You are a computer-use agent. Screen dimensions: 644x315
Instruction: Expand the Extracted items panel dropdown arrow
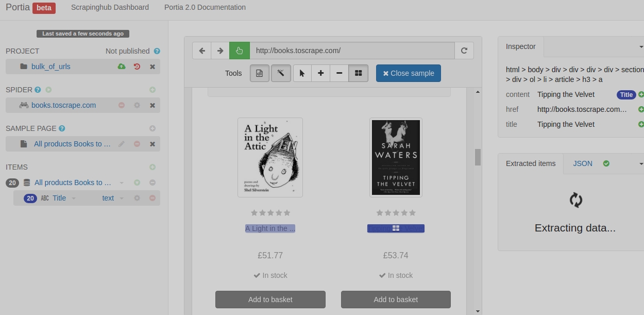tap(641, 164)
